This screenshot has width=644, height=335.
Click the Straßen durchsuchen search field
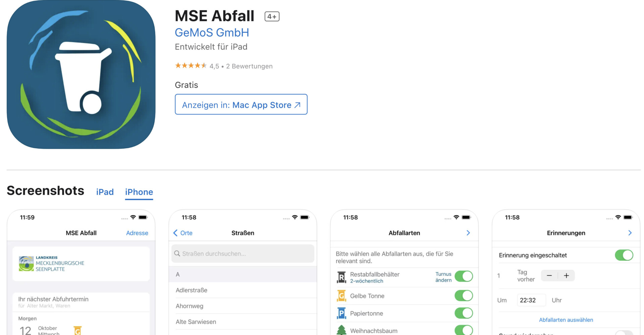pyautogui.click(x=243, y=254)
